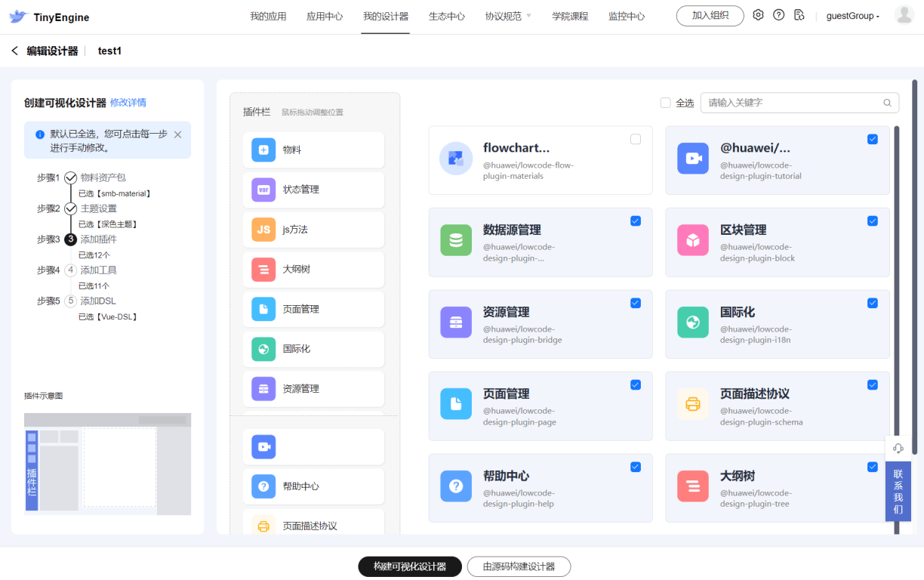Toggle the 全选 select-all checkbox

(665, 103)
